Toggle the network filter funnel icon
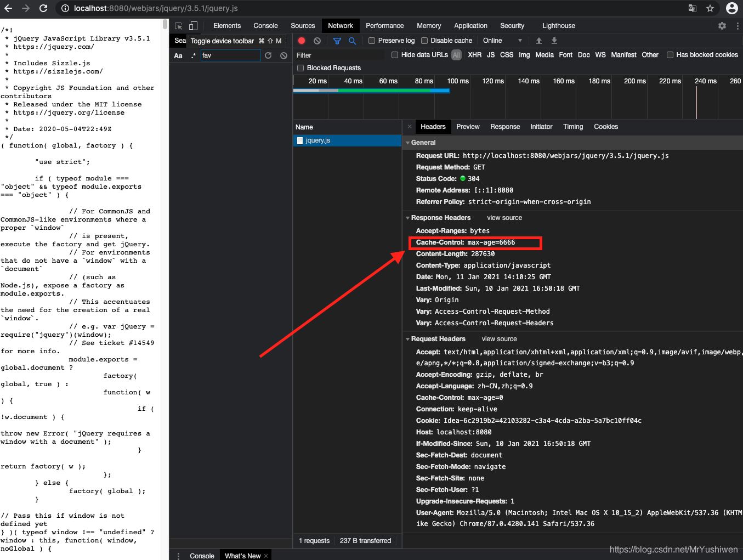 pos(337,41)
